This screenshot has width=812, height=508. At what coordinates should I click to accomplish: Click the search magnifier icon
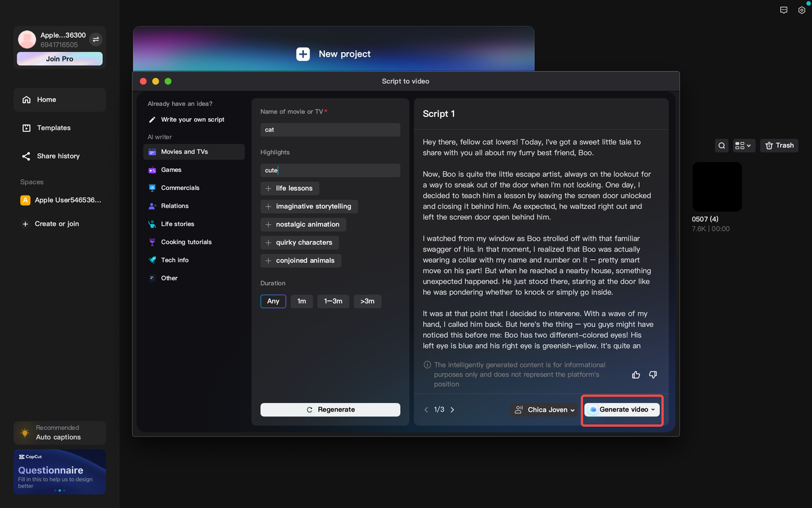click(722, 145)
